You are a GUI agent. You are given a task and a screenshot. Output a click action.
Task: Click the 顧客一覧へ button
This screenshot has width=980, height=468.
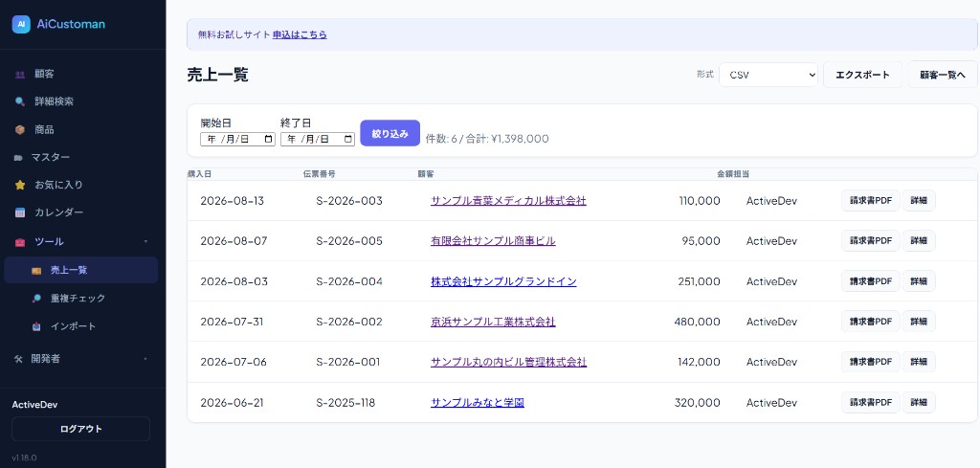[x=943, y=75]
